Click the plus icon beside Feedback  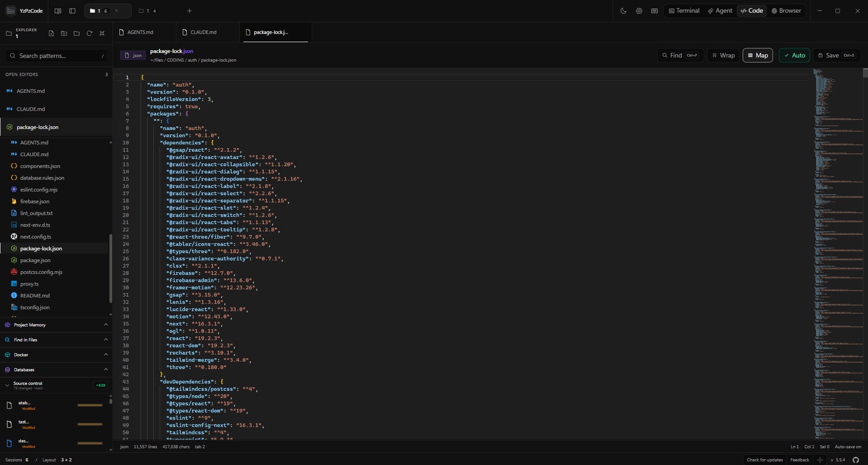coord(820,460)
